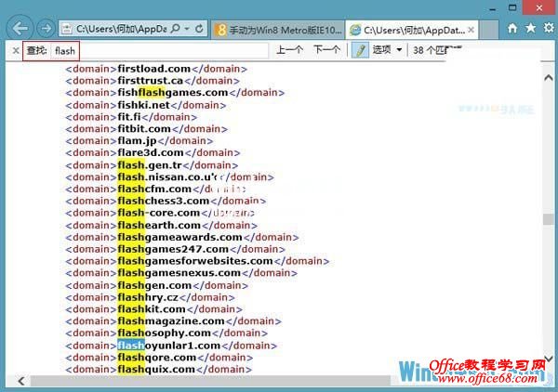Open the Home page icon
The image size is (558, 392).
[x=512, y=28]
